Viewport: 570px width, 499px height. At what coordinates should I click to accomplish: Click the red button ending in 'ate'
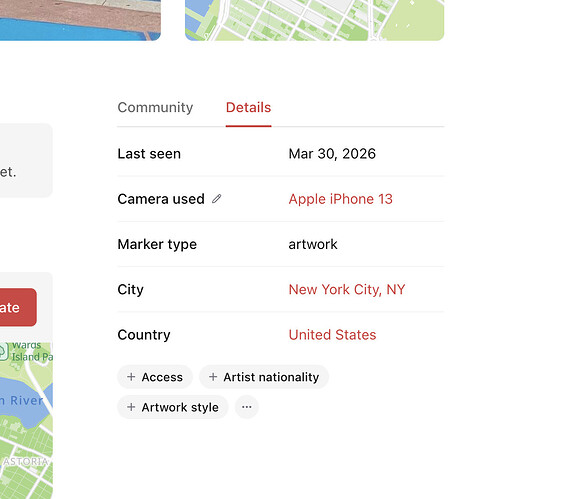17,307
